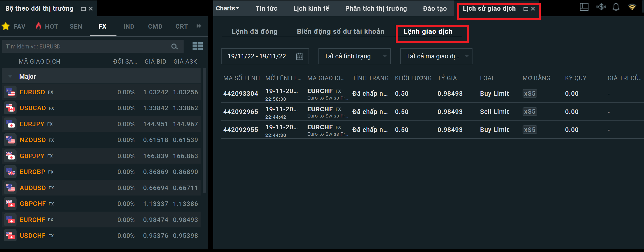Click EURUSD ask price 1.03256

(185, 92)
